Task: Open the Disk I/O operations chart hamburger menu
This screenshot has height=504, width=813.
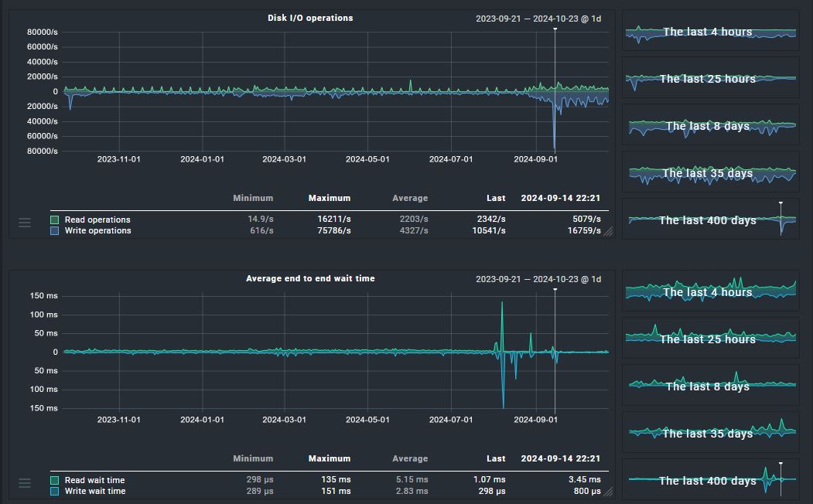Action: point(25,223)
